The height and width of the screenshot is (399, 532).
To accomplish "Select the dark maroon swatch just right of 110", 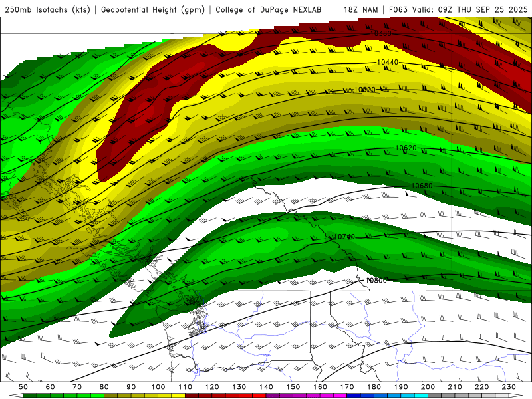I will [192, 396].
